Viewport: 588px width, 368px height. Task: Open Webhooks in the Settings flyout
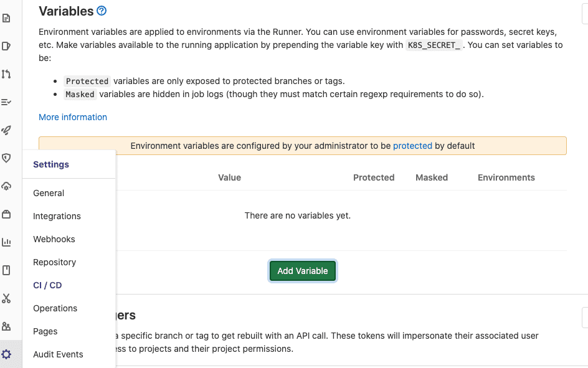point(54,239)
